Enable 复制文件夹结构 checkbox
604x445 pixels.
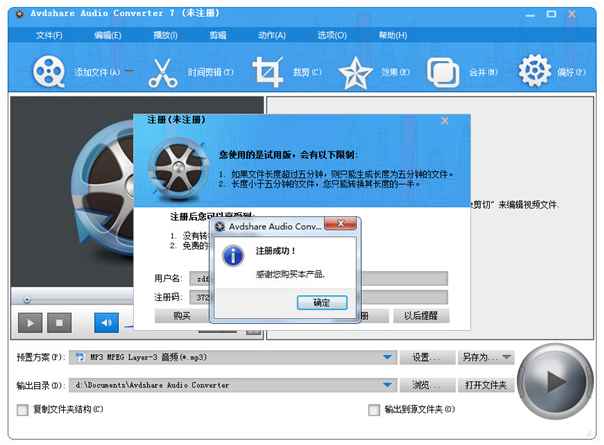click(x=23, y=409)
